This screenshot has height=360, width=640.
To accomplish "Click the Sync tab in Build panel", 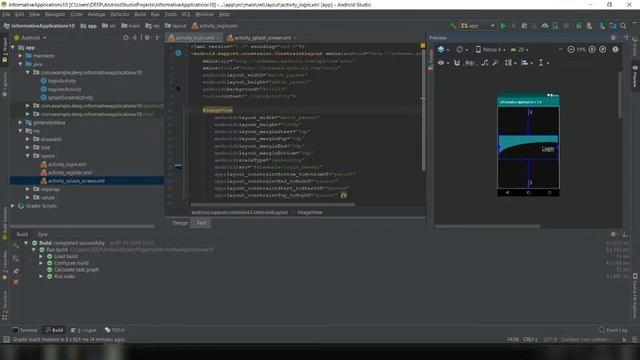I will tap(42, 234).
